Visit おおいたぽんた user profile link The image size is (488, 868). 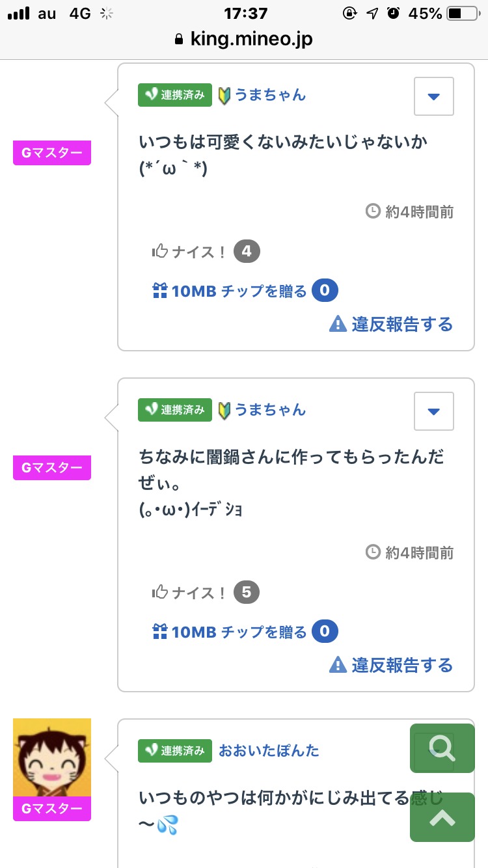click(269, 750)
